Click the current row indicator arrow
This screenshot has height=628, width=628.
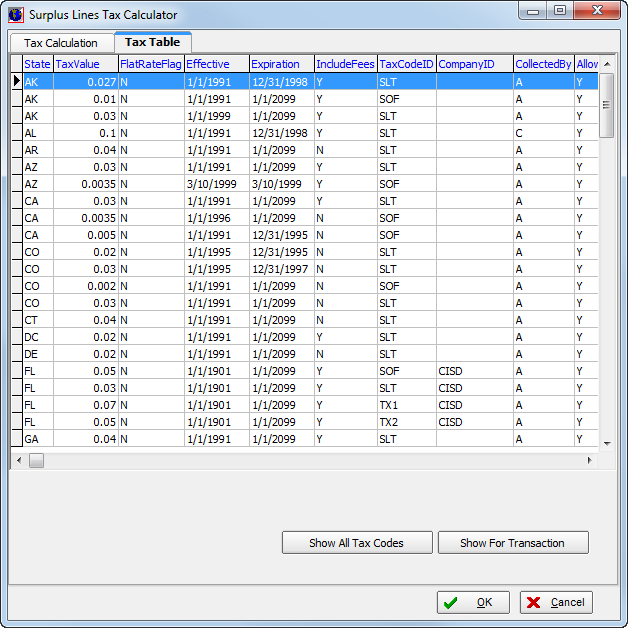(16, 81)
